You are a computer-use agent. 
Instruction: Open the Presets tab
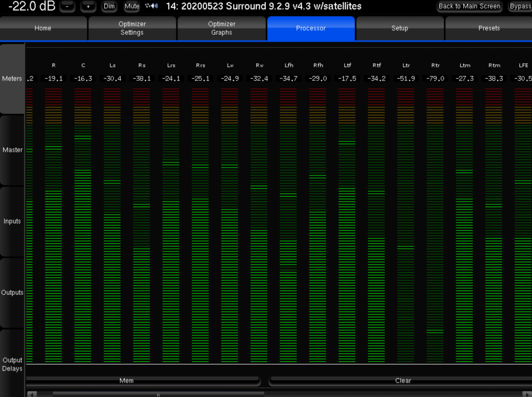click(x=489, y=28)
